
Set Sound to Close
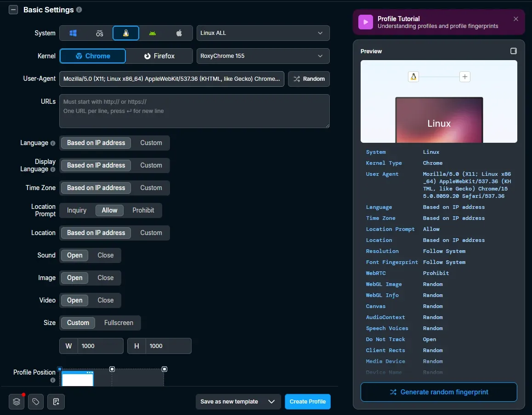point(106,255)
